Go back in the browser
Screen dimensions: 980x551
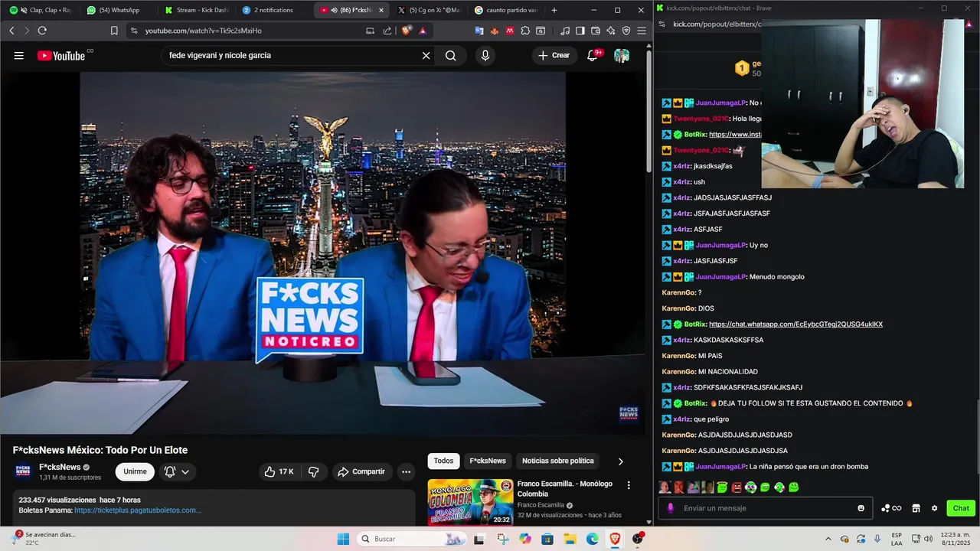pos(11,31)
